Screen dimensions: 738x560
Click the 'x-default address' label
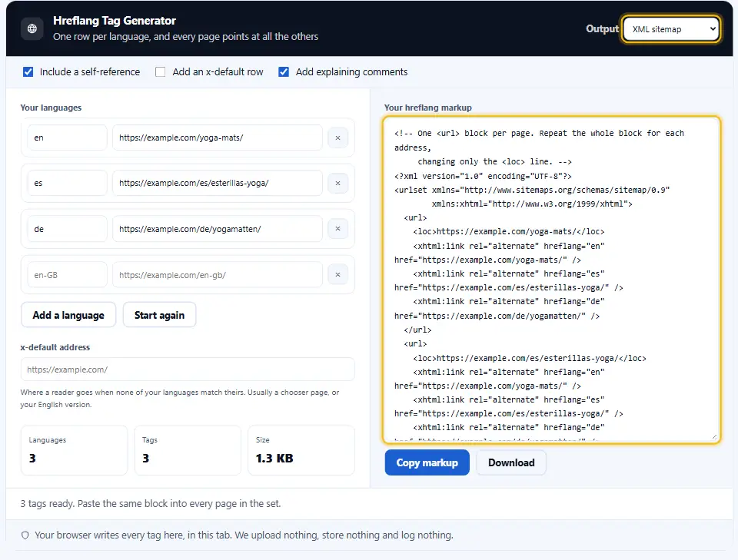(55, 347)
